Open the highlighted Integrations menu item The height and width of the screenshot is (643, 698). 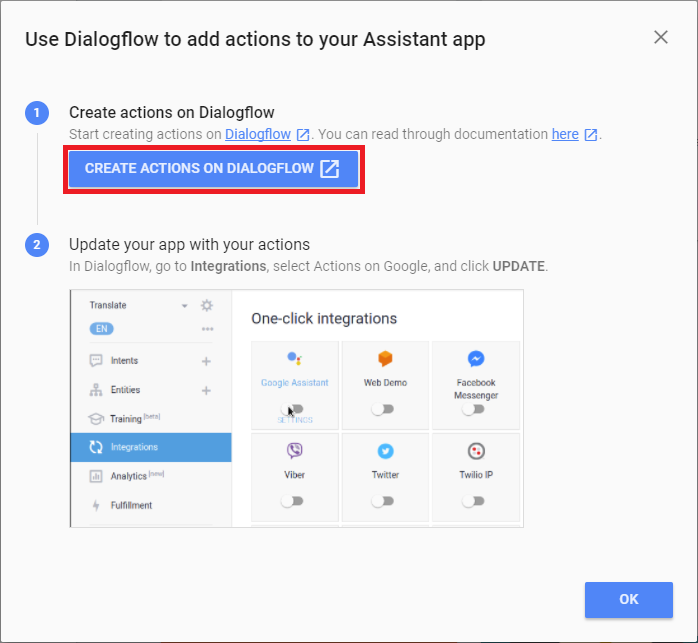point(151,447)
